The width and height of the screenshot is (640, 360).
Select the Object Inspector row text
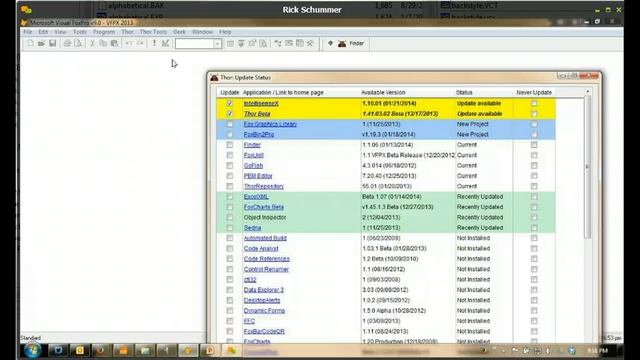click(265, 218)
